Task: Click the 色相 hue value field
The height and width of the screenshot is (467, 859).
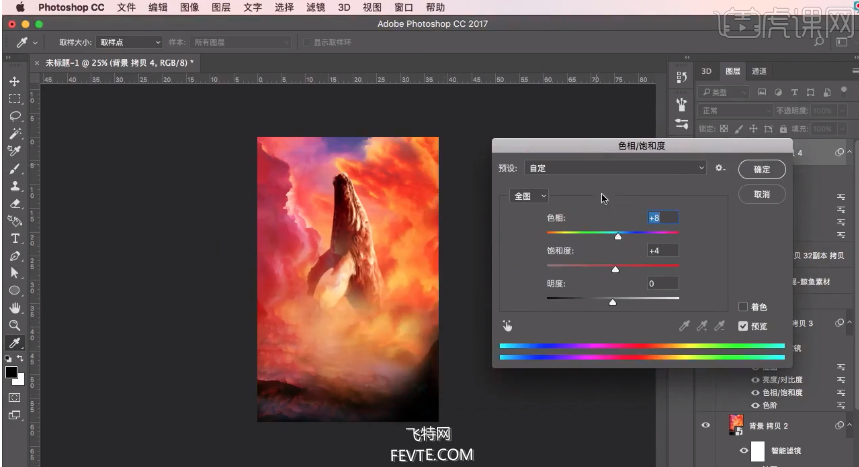Action: click(x=663, y=218)
